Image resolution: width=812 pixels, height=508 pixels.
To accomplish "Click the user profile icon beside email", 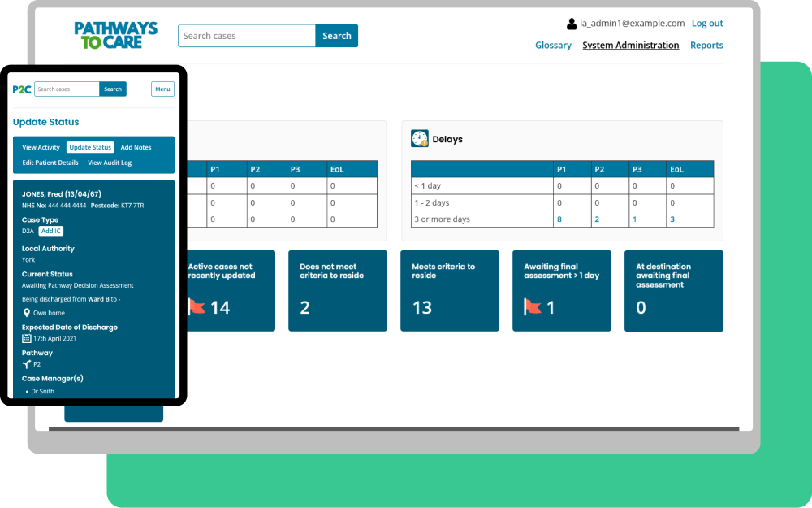I will click(x=572, y=24).
